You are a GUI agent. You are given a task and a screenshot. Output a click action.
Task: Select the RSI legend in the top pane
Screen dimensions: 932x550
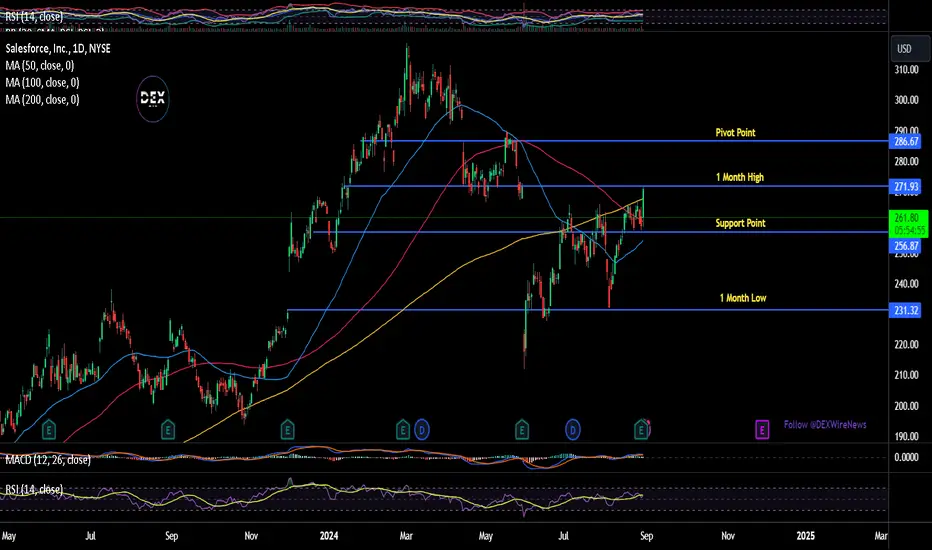pyautogui.click(x=34, y=17)
